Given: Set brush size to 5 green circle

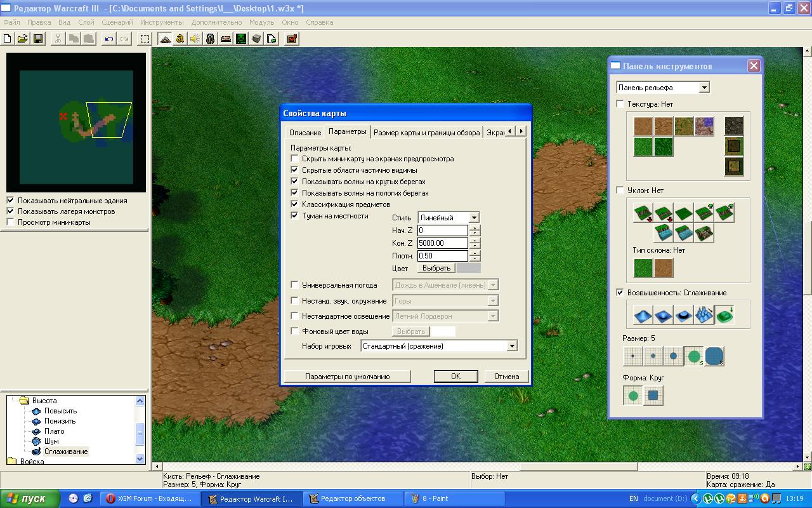Looking at the screenshot, I should pos(693,356).
